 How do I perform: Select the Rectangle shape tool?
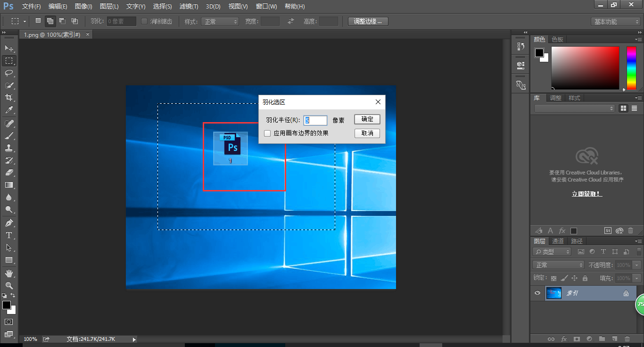tap(9, 260)
